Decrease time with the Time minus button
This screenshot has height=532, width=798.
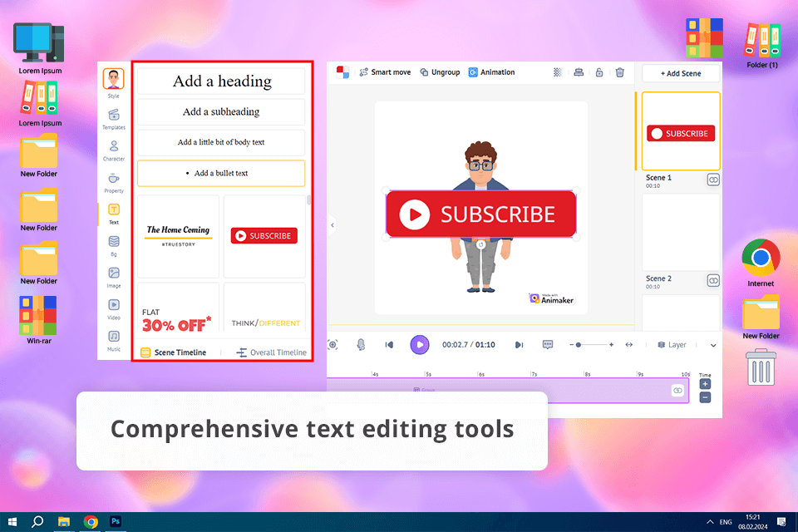point(705,397)
